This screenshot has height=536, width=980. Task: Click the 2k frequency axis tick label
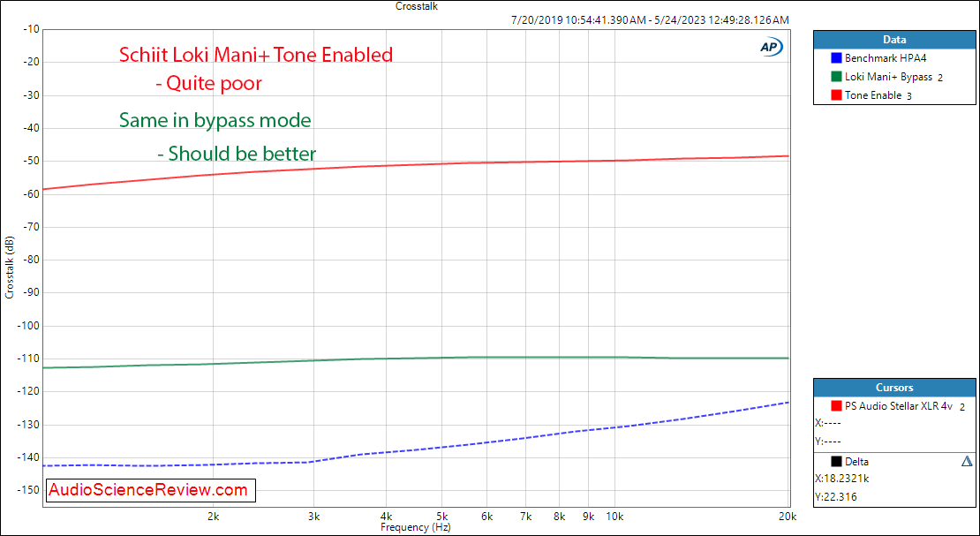pyautogui.click(x=213, y=516)
